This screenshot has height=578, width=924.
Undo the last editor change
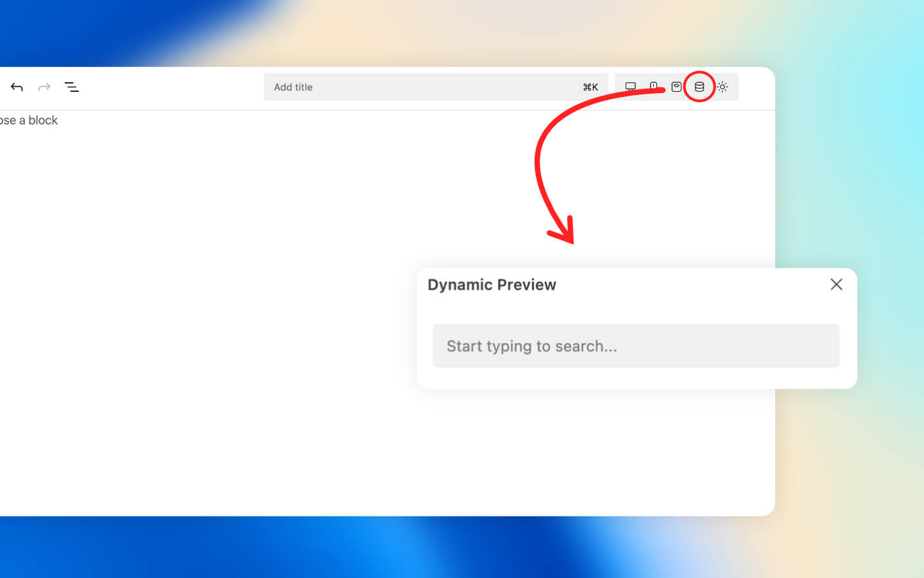click(17, 87)
